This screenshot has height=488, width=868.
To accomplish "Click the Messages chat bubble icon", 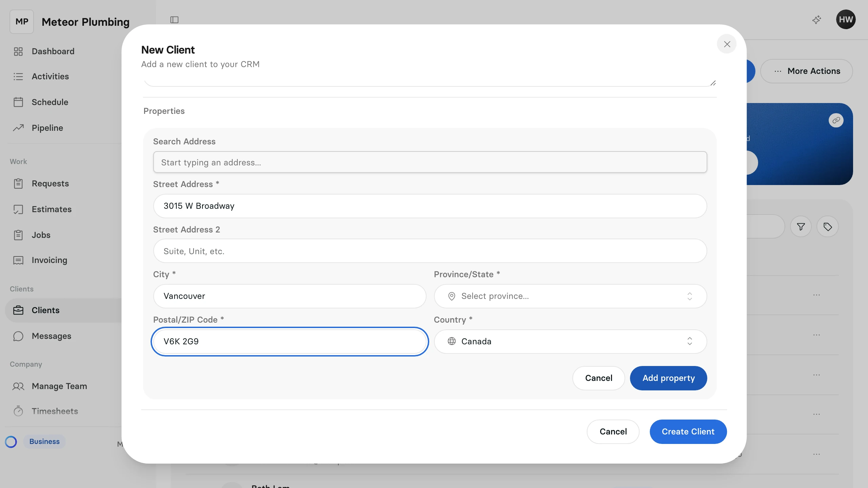I will click(x=18, y=336).
